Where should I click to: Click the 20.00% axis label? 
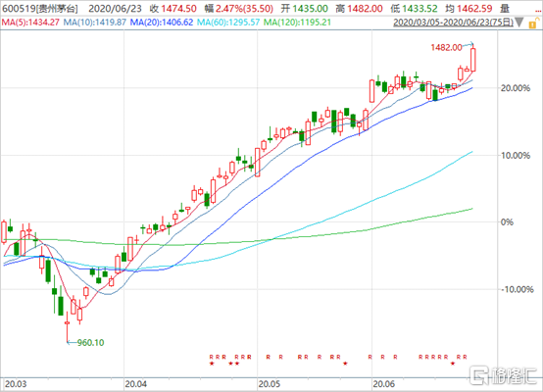(x=516, y=88)
